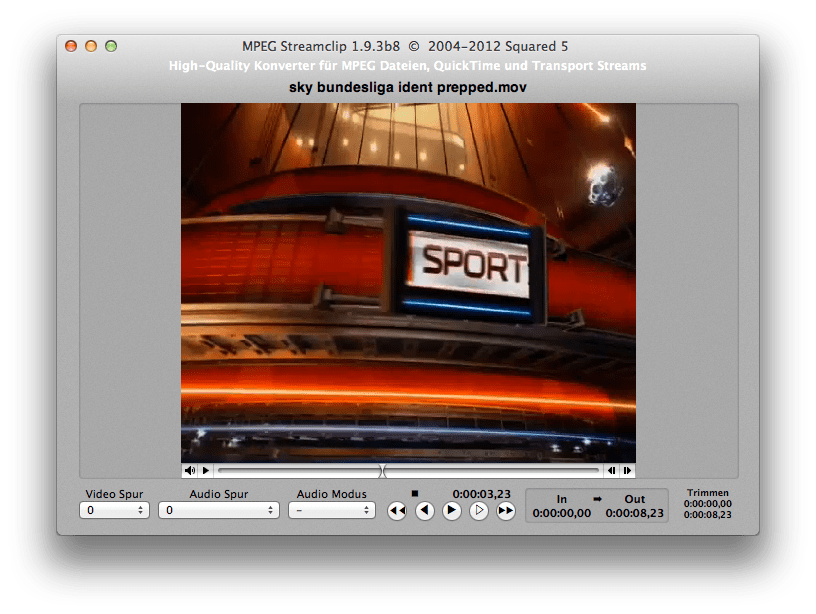The image size is (816, 614).
Task: Minimize the window with yellow button
Action: (91, 46)
